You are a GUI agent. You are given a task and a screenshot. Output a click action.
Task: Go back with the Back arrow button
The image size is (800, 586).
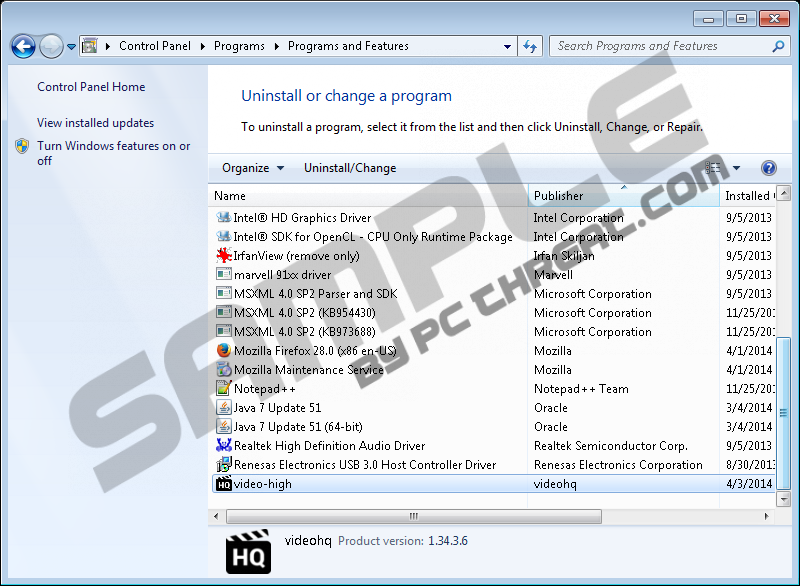[x=23, y=46]
